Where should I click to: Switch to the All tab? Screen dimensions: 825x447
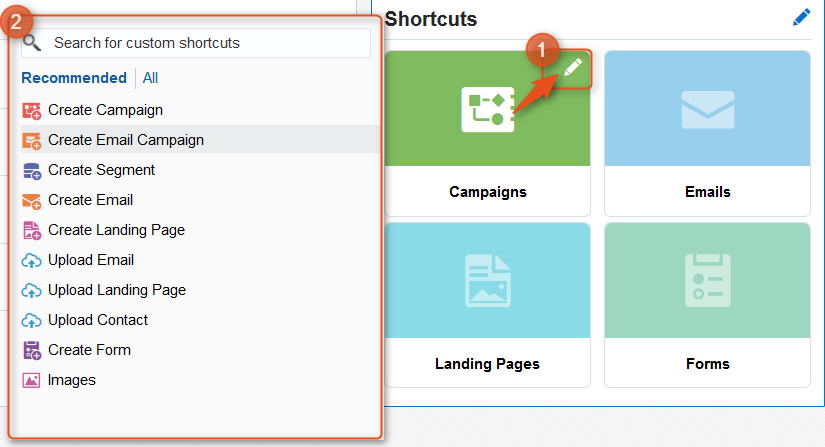pyautogui.click(x=150, y=78)
